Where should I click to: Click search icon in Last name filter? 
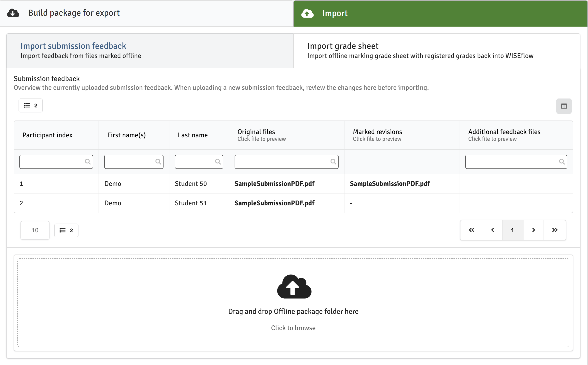[218, 162]
